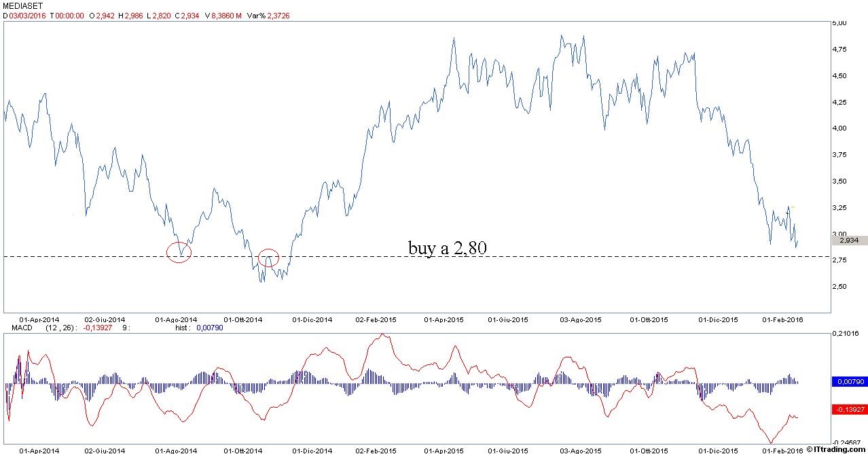Click 03-Ago-2015 on the price chart axis
This screenshot has height=454, width=868.
[581, 319]
